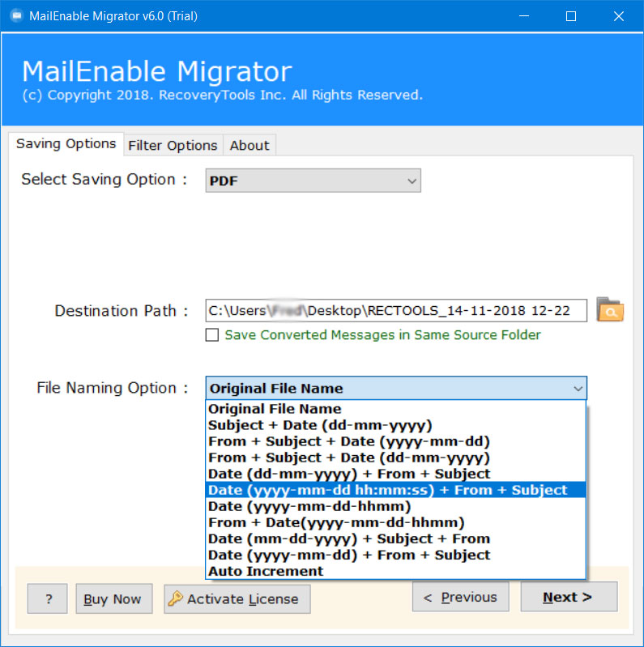Viewport: 644px width, 647px height.
Task: Maximize the MailEnable Migrator window
Action: [571, 16]
